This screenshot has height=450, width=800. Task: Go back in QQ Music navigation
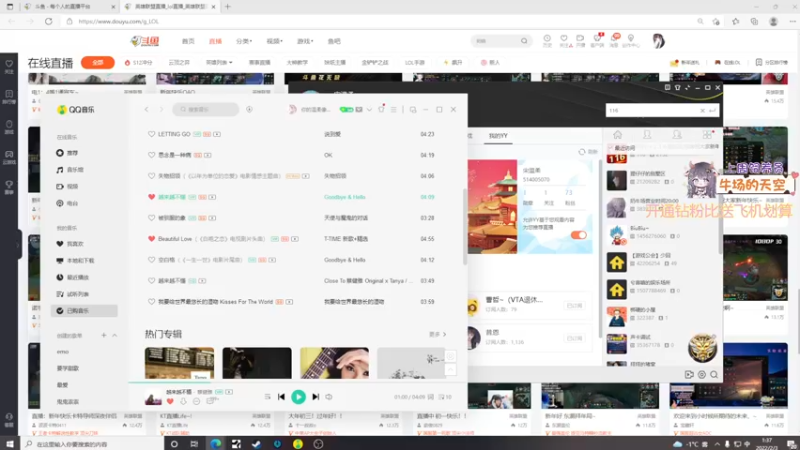[147, 110]
